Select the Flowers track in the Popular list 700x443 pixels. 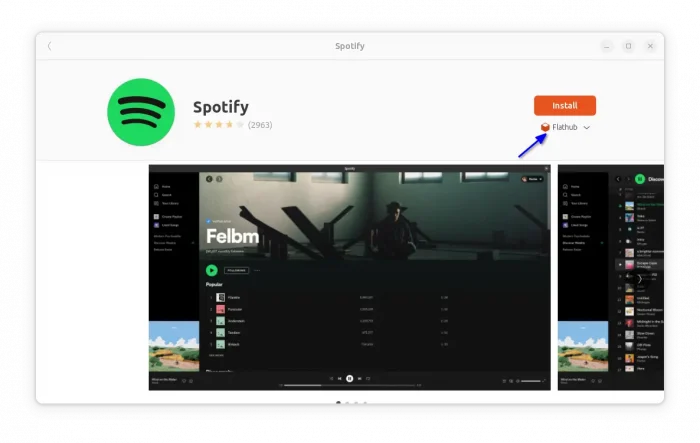point(234,297)
